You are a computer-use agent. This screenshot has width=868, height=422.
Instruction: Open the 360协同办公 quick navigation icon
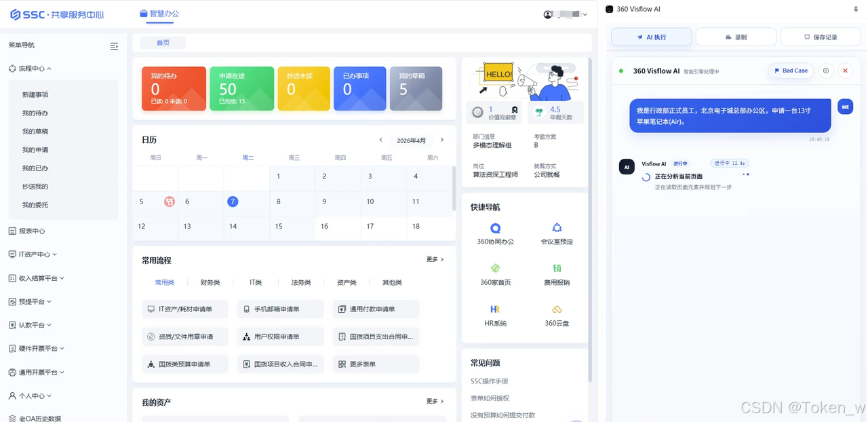click(x=495, y=229)
